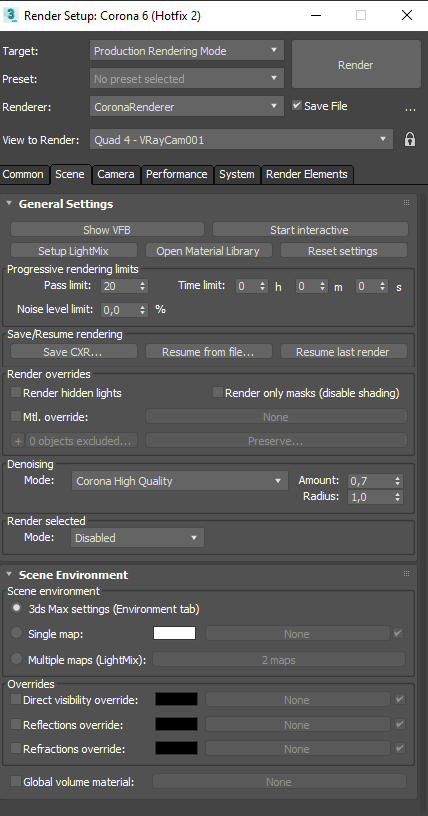This screenshot has width=428, height=816.
Task: Click Save CXR... button
Action: click(73, 351)
